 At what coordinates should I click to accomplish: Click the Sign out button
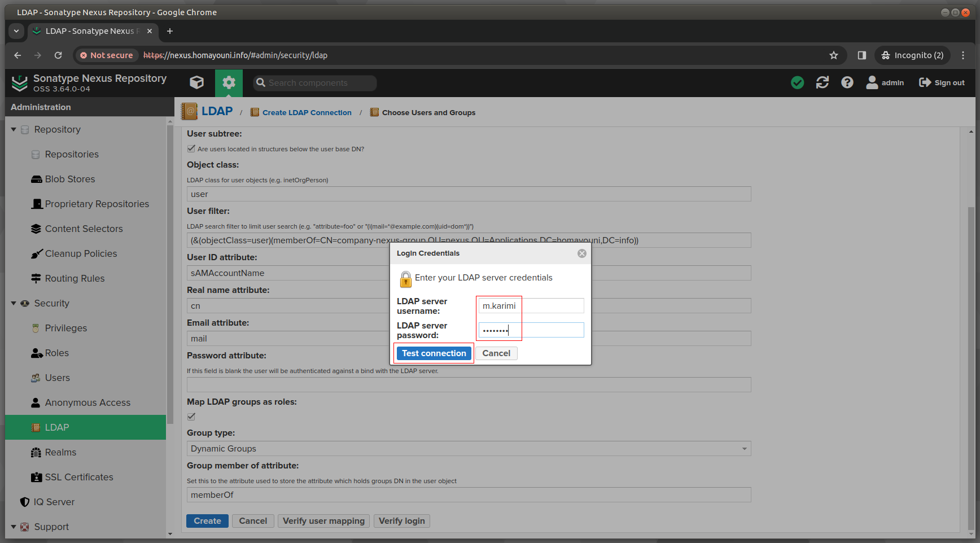(942, 83)
